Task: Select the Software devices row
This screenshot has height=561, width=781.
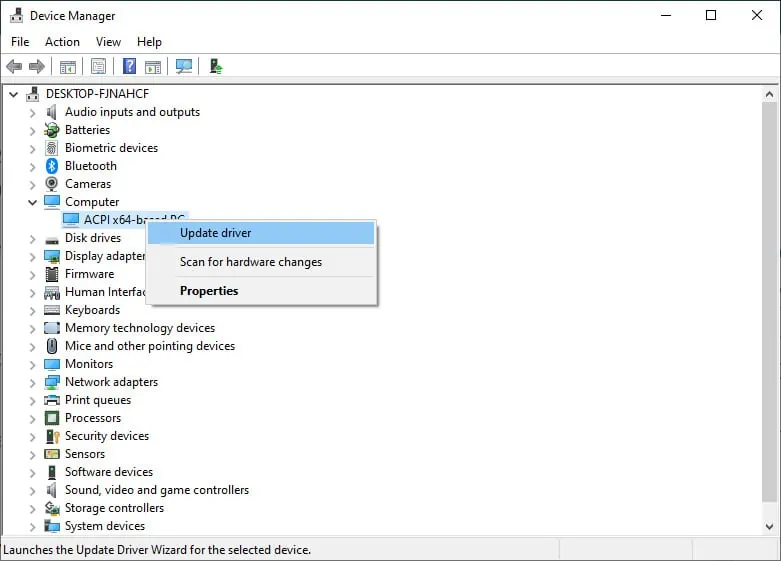Action: [x=109, y=472]
